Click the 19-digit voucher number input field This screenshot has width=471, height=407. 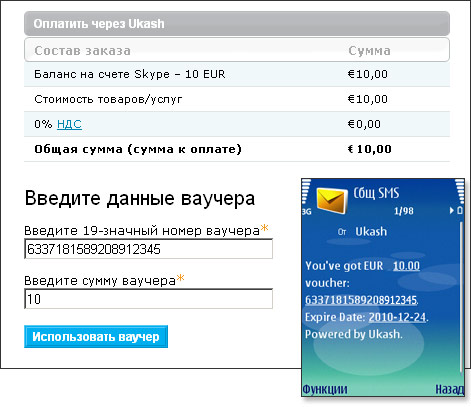(x=149, y=249)
